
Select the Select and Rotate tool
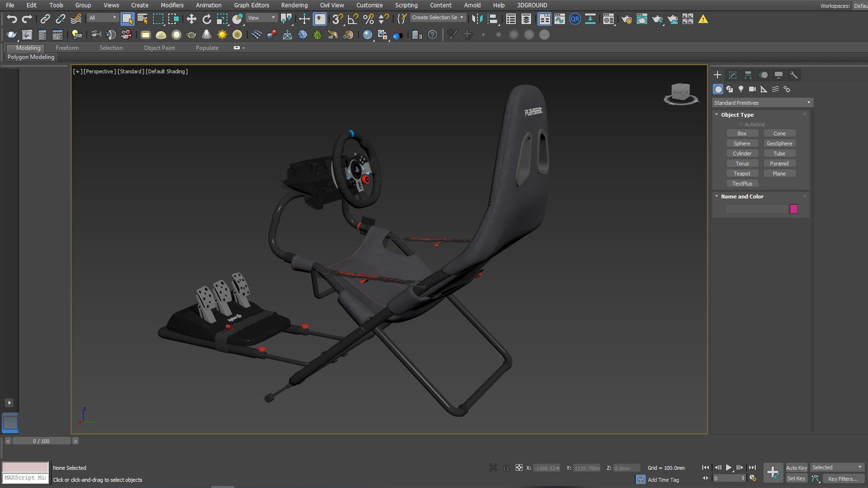(x=207, y=19)
